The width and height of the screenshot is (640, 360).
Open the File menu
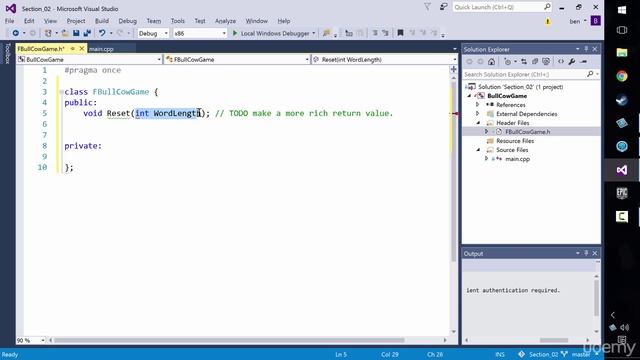[9, 21]
